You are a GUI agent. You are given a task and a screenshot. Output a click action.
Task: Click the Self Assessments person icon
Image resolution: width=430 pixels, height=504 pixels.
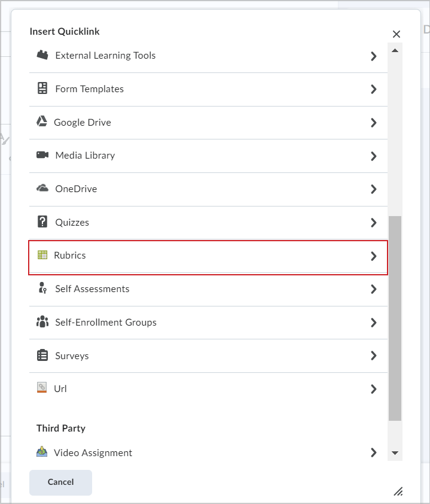pyautogui.click(x=42, y=288)
